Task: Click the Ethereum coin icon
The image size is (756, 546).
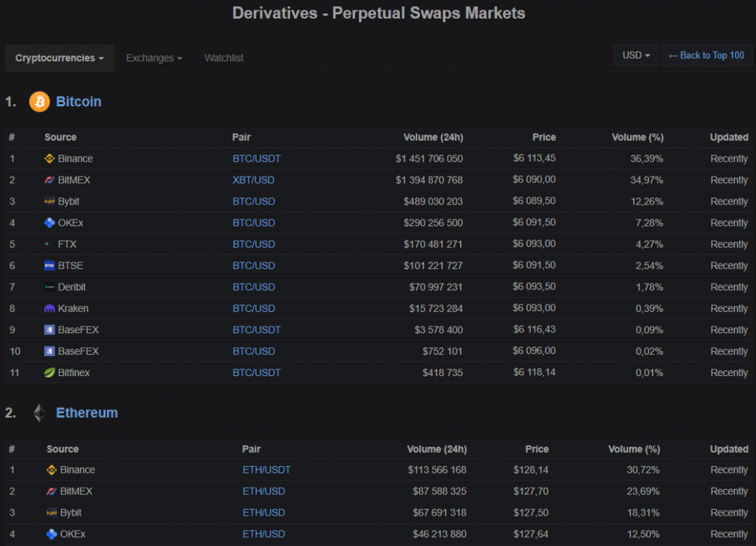Action: [38, 412]
